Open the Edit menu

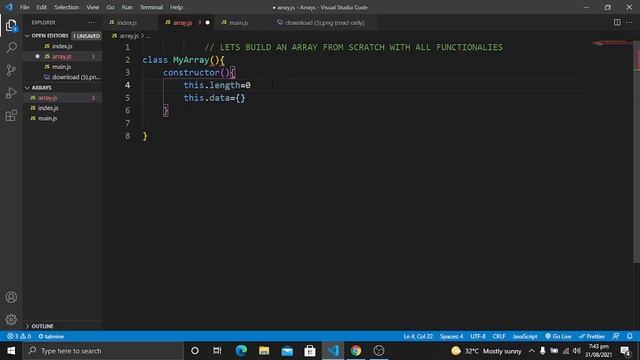pyautogui.click(x=42, y=7)
